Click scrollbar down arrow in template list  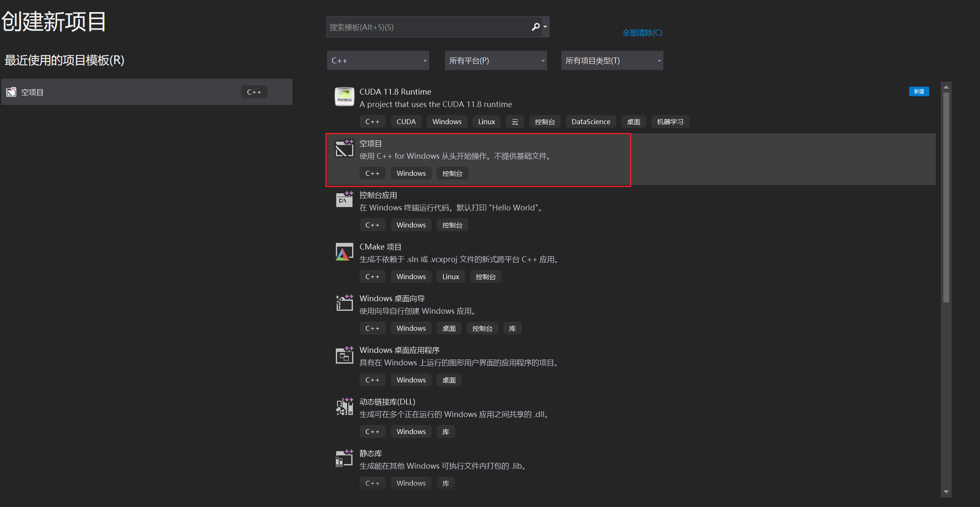pos(946,492)
